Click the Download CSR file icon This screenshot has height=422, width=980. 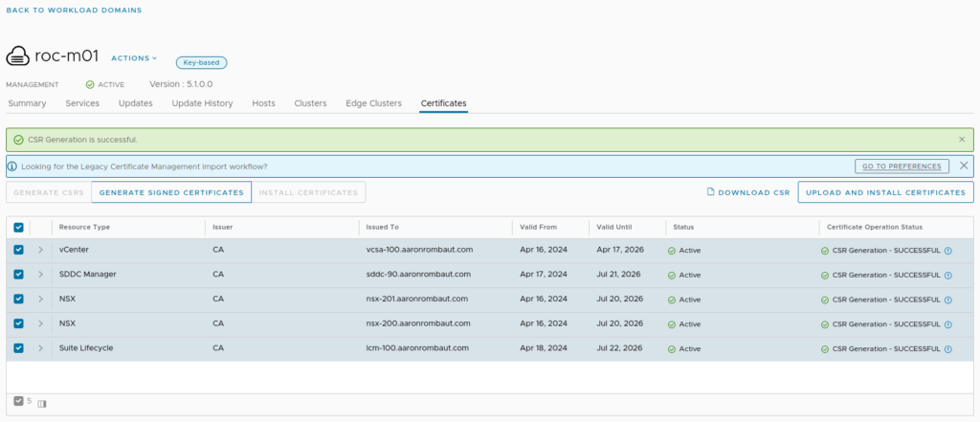710,192
